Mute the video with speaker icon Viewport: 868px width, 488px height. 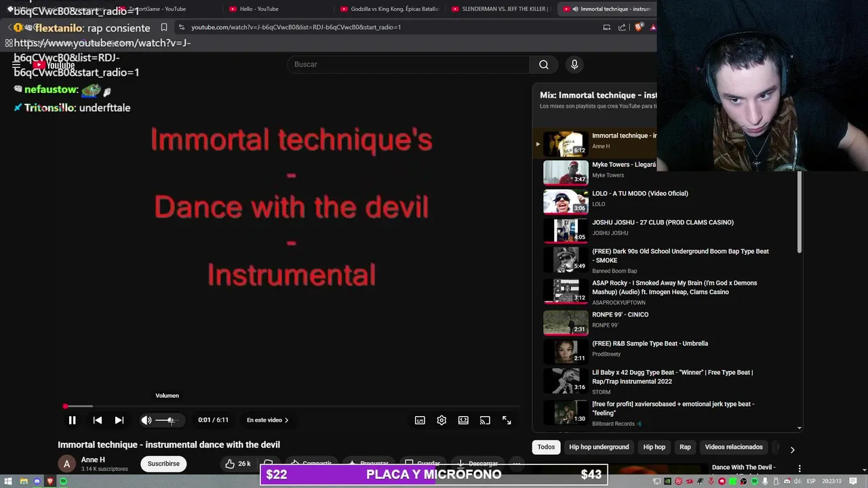point(146,420)
